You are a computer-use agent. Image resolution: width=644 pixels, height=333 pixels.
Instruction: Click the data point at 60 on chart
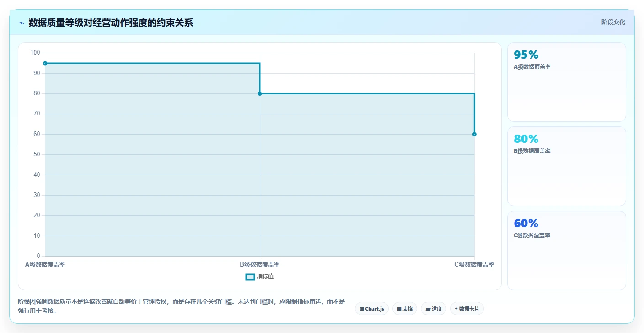(x=474, y=134)
